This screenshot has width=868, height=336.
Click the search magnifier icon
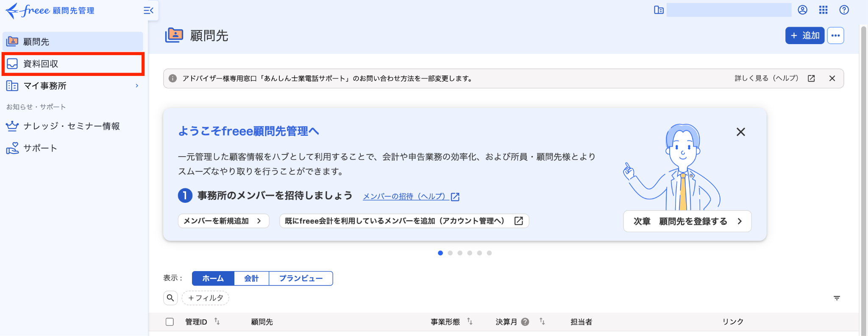click(170, 298)
